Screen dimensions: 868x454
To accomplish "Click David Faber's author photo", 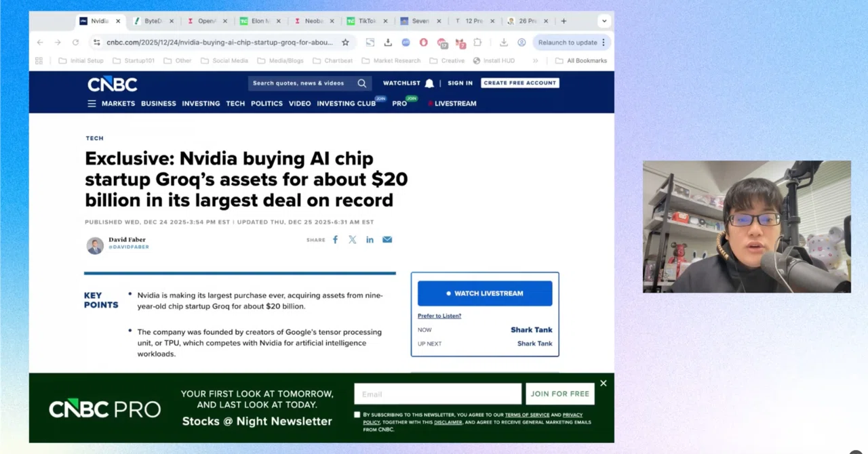I will [95, 245].
